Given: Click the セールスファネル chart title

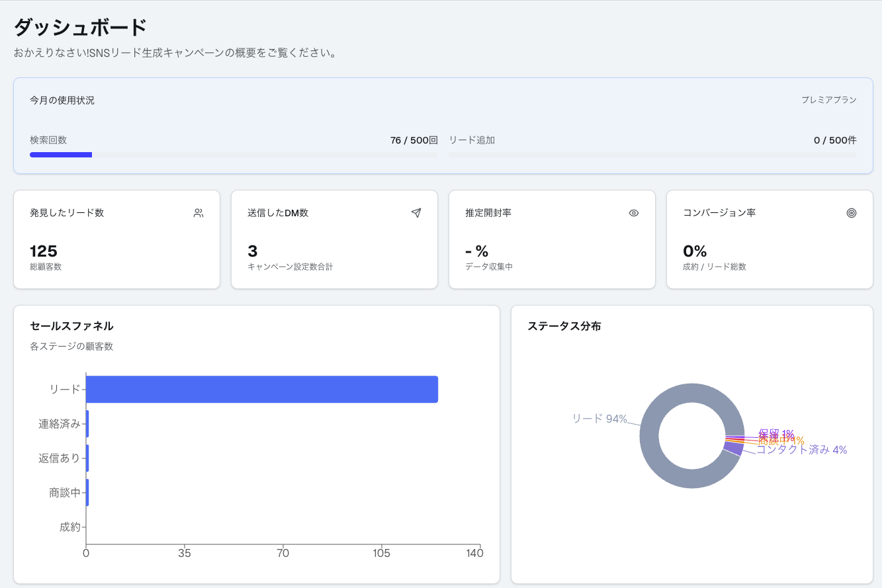Looking at the screenshot, I should tap(71, 326).
